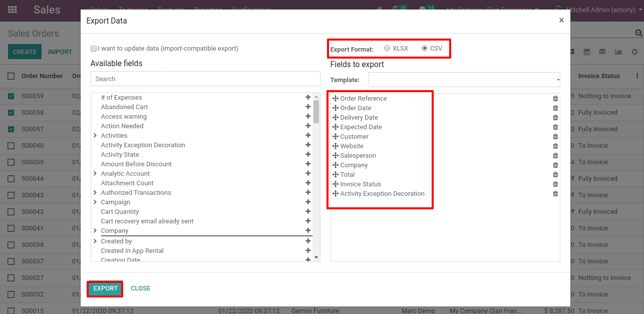The width and height of the screenshot is (644, 314).
Task: Remove 'Salesperson' using trash icon
Action: coord(555,156)
